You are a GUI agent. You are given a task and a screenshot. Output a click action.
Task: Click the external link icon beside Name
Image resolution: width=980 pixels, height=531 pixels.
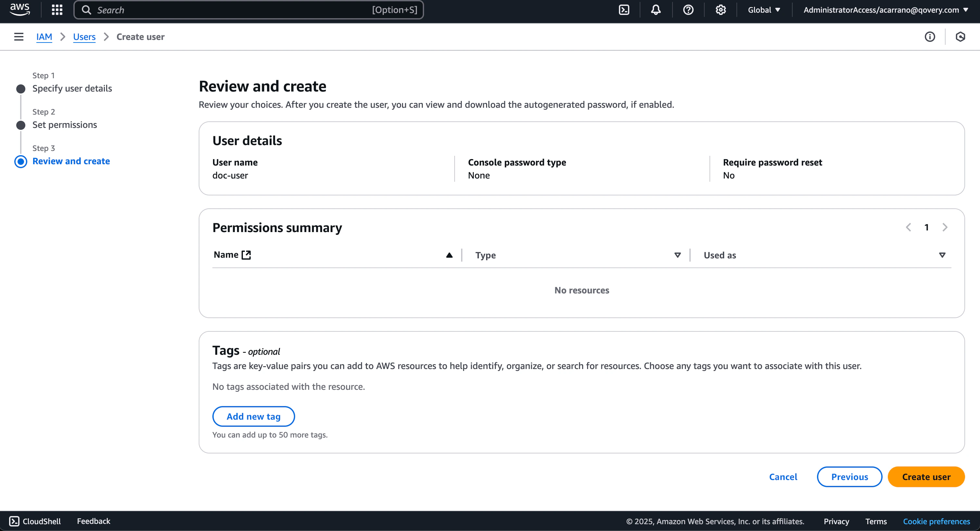pyautogui.click(x=246, y=254)
